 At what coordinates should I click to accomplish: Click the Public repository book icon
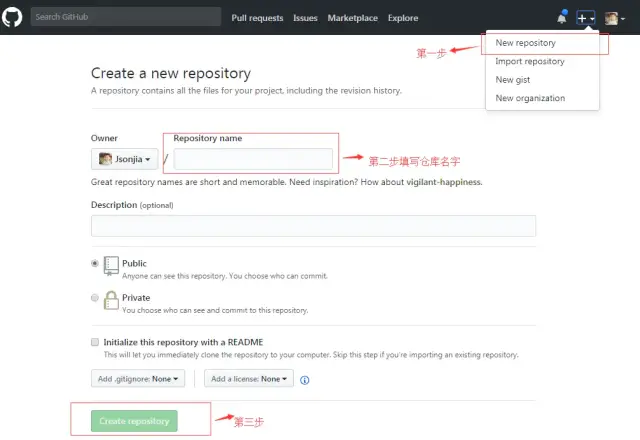coord(111,266)
